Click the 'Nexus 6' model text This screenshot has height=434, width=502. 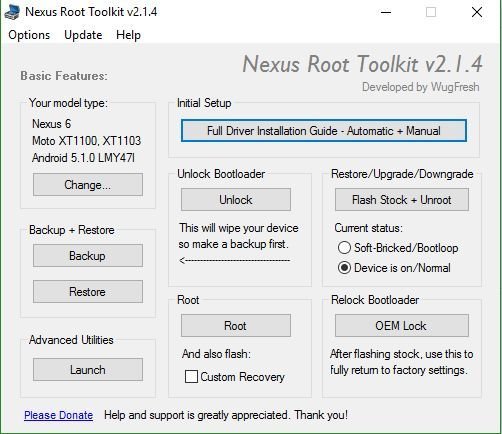51,124
